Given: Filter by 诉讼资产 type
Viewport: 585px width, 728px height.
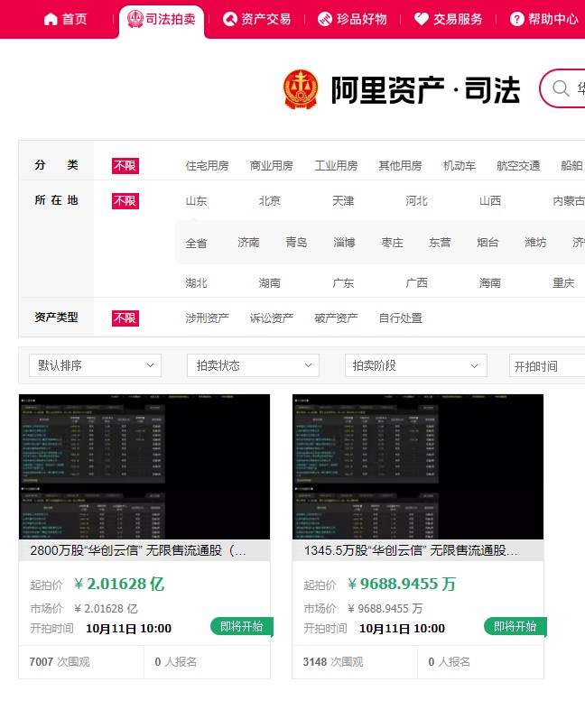Looking at the screenshot, I should tap(272, 318).
